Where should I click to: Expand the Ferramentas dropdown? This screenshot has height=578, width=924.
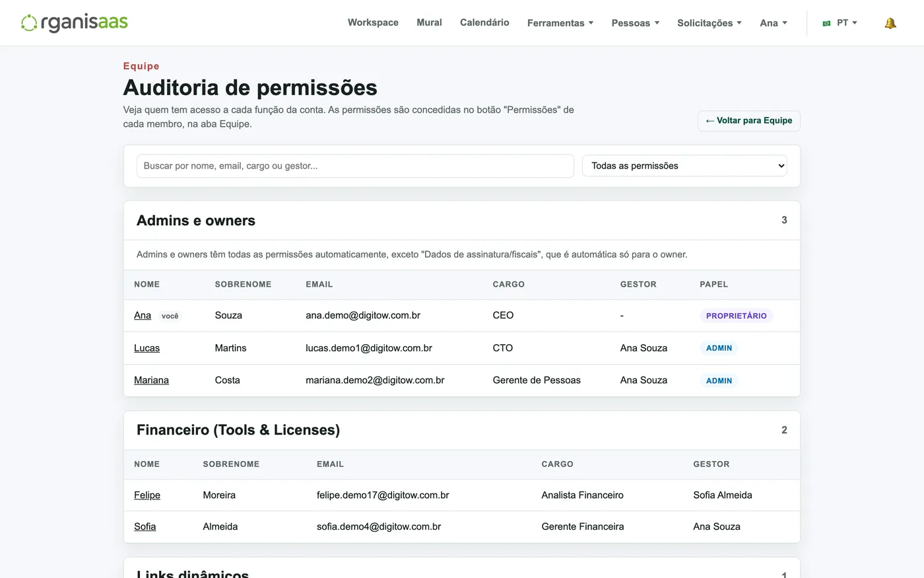tap(560, 23)
